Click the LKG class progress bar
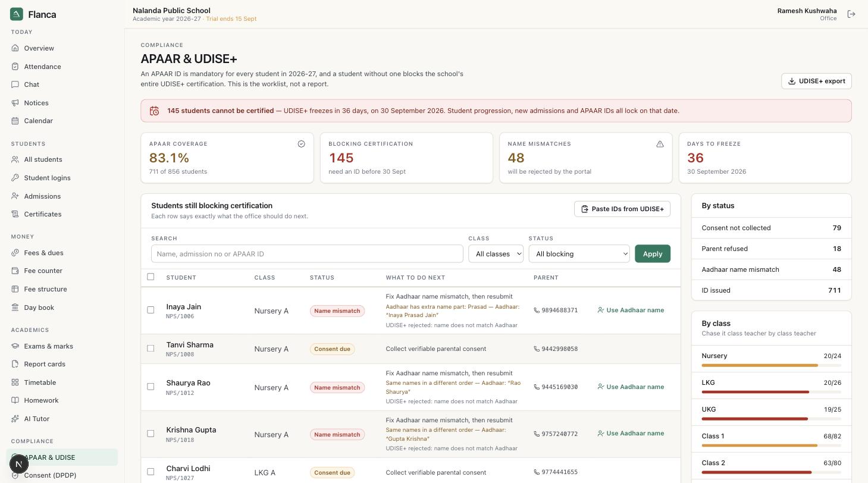This screenshot has width=868, height=483. (771, 392)
